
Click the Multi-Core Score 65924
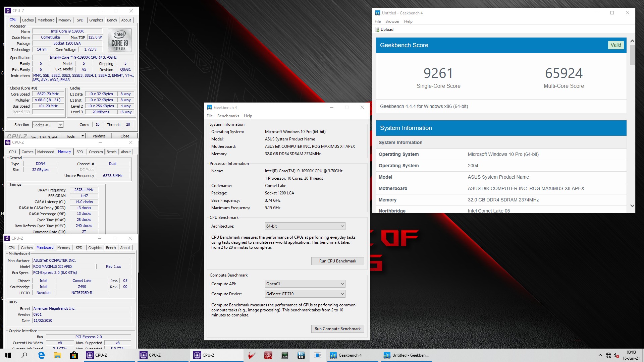tap(564, 73)
